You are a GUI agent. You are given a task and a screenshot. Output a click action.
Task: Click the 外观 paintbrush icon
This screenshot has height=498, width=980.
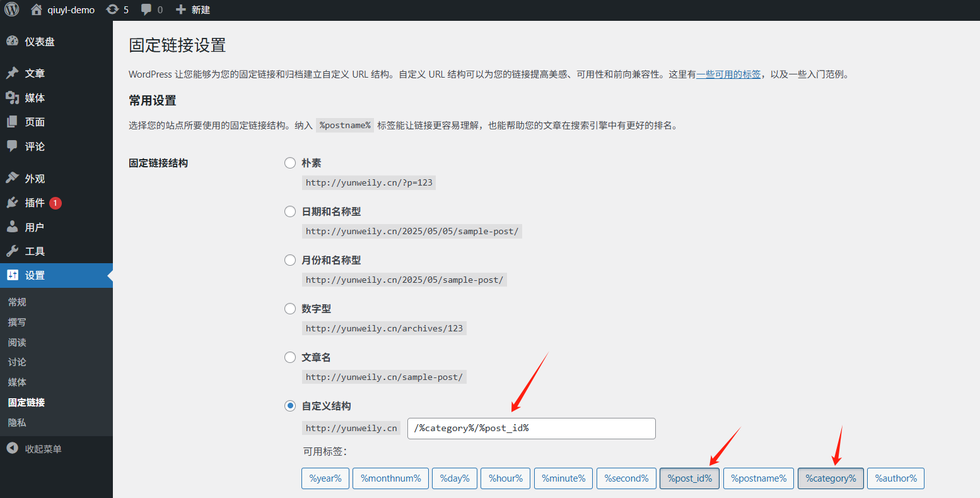[x=12, y=178]
